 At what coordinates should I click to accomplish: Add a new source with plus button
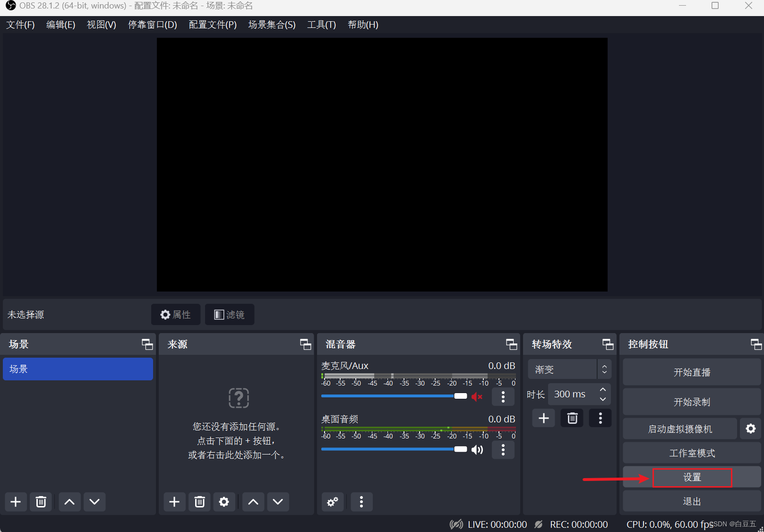pyautogui.click(x=174, y=502)
